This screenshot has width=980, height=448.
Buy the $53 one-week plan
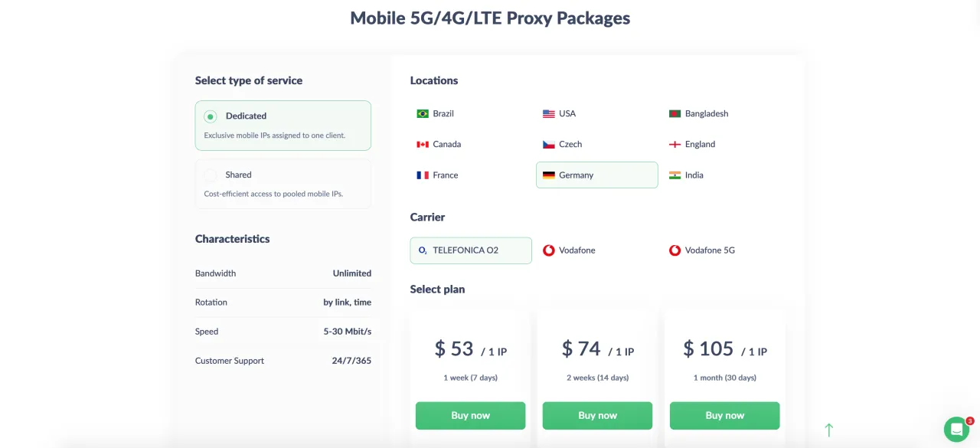pos(470,415)
